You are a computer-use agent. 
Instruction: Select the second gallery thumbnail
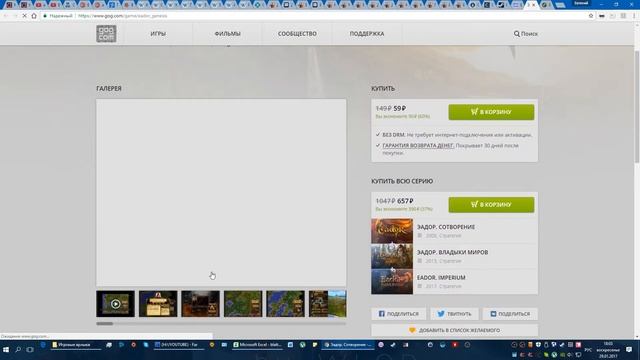pos(158,304)
